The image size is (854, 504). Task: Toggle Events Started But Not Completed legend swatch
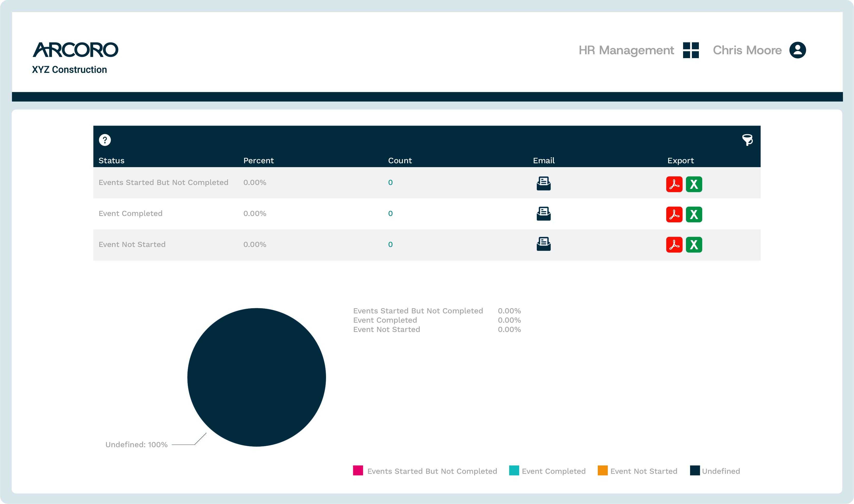tap(358, 470)
